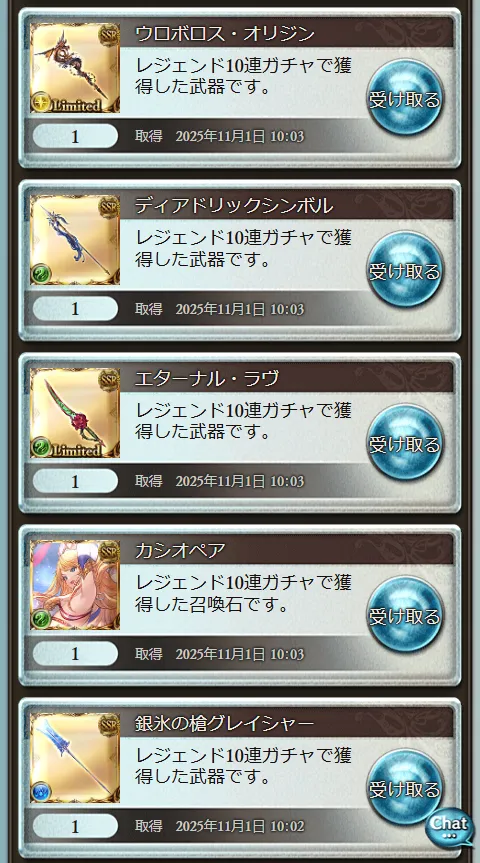Tap the エターナル・ラヴ rose weapon thumbnail
Screen dimensions: 480x863
coord(75,413)
